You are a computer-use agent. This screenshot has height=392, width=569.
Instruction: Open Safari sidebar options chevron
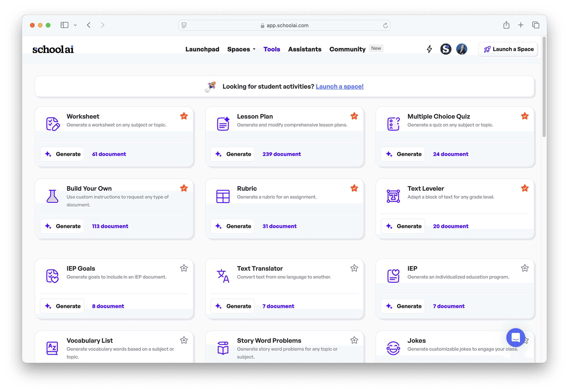(x=75, y=25)
